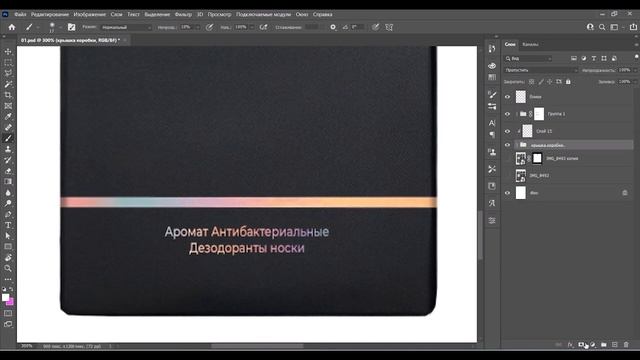The width and height of the screenshot is (640, 360).
Task: Switch to the Каналы tab
Action: [530, 44]
